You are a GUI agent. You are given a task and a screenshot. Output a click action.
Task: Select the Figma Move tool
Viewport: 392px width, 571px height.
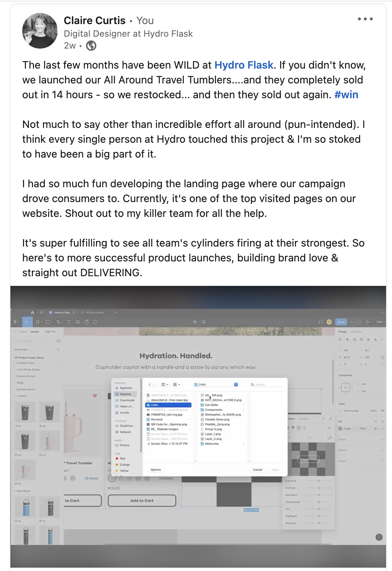pos(27,322)
